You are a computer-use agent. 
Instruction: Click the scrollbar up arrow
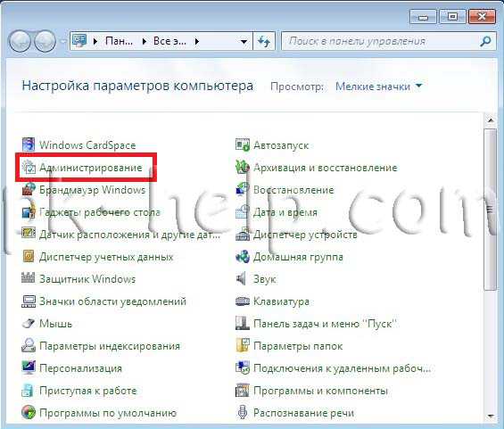[491, 120]
